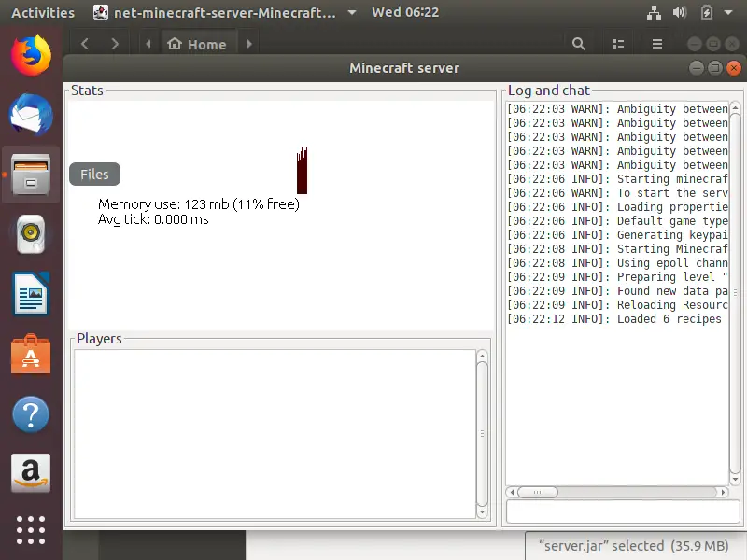The height and width of the screenshot is (560, 747).
Task: Go back in the Files window
Action: (85, 44)
